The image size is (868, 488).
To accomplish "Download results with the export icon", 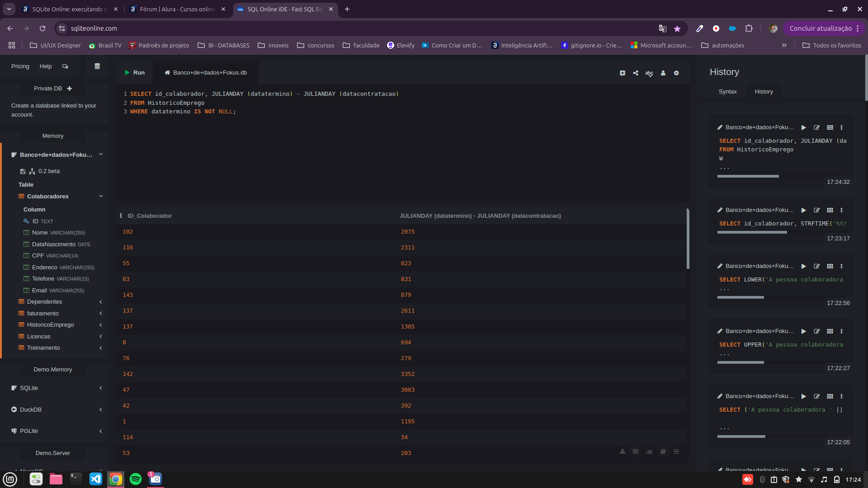I will click(x=623, y=452).
